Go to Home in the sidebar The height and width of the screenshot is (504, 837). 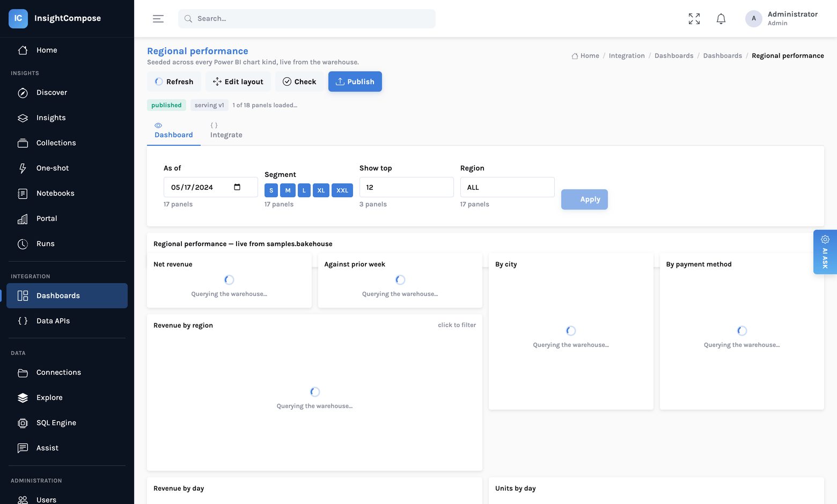[x=67, y=50]
